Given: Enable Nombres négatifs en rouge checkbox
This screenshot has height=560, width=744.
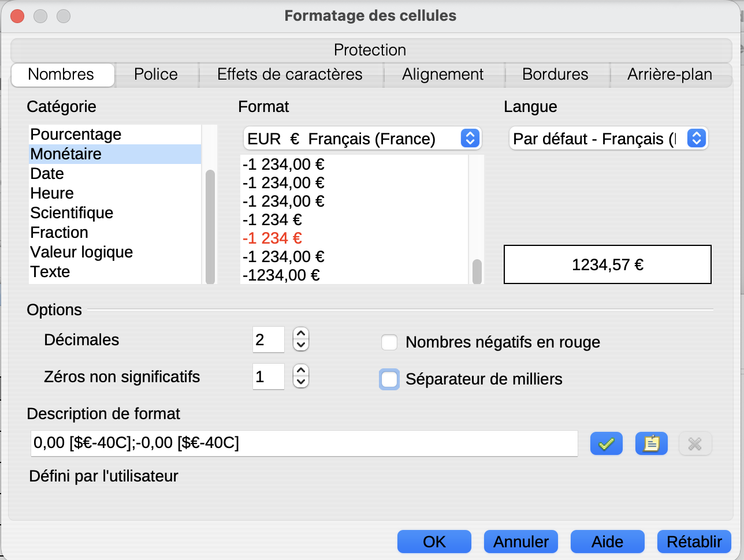Looking at the screenshot, I should click(389, 342).
